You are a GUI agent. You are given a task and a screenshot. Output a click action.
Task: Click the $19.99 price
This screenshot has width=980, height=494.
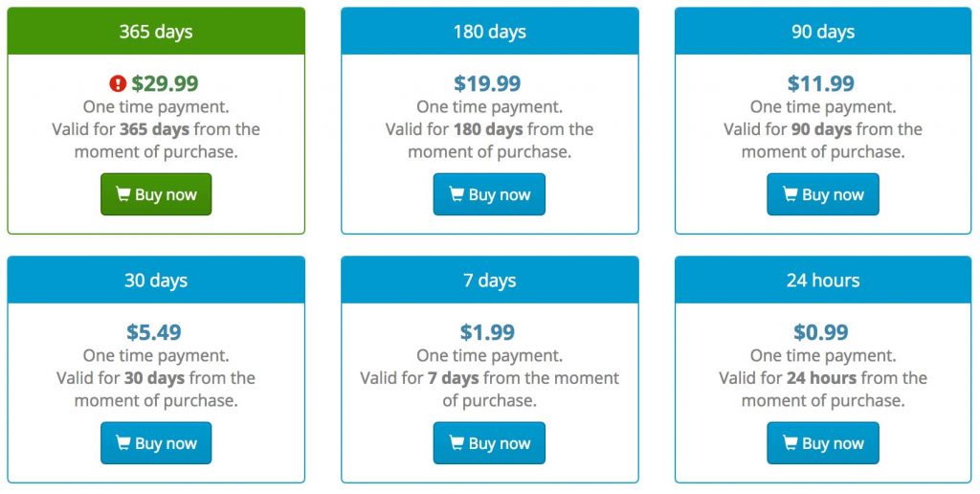[487, 83]
